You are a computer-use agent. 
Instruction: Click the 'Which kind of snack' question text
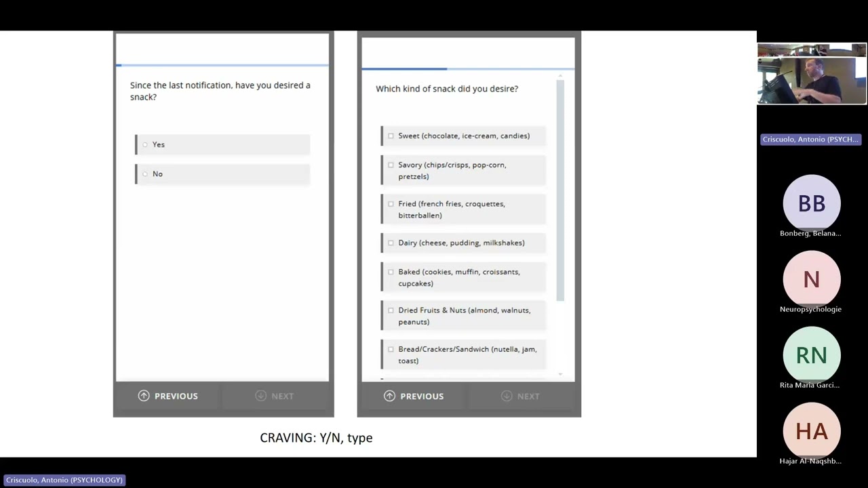click(447, 89)
